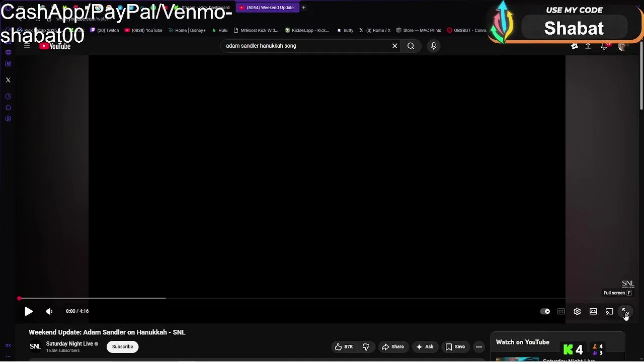
Task: Open the account avatar menu
Action: [x=623, y=46]
